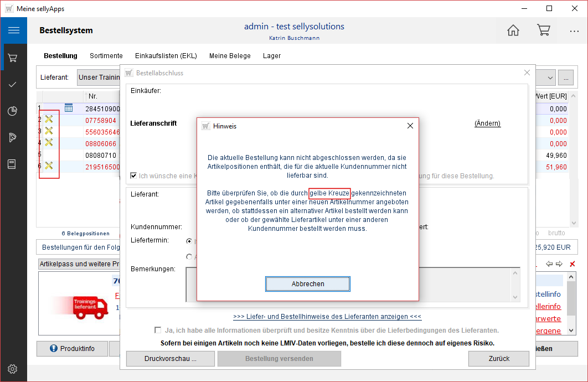Toggle the 'Ich wünsche eine' checkbox

tap(133, 175)
